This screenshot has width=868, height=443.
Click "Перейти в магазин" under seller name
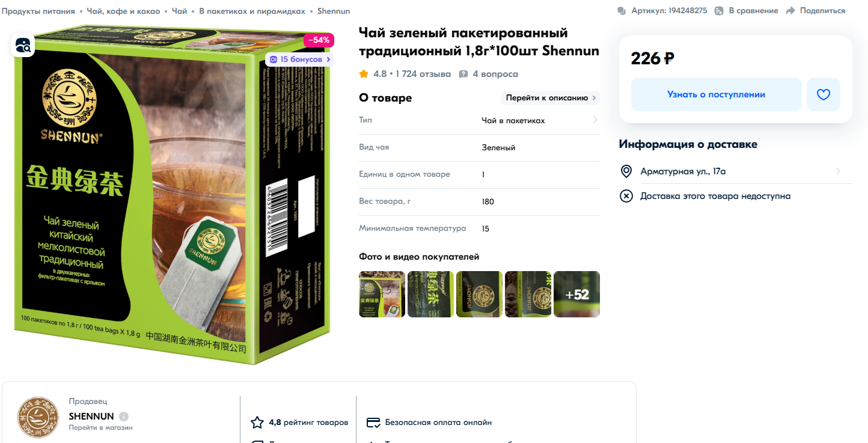tap(101, 427)
